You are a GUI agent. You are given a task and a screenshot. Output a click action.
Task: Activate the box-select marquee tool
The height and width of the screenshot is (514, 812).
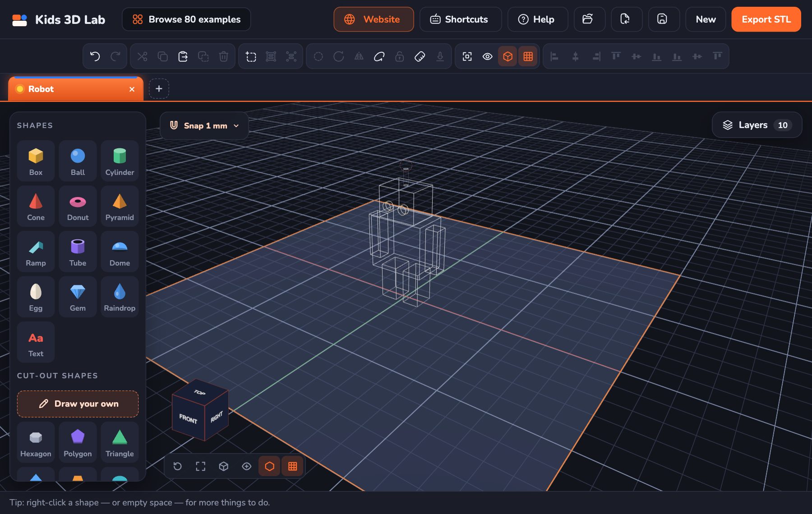coord(251,56)
